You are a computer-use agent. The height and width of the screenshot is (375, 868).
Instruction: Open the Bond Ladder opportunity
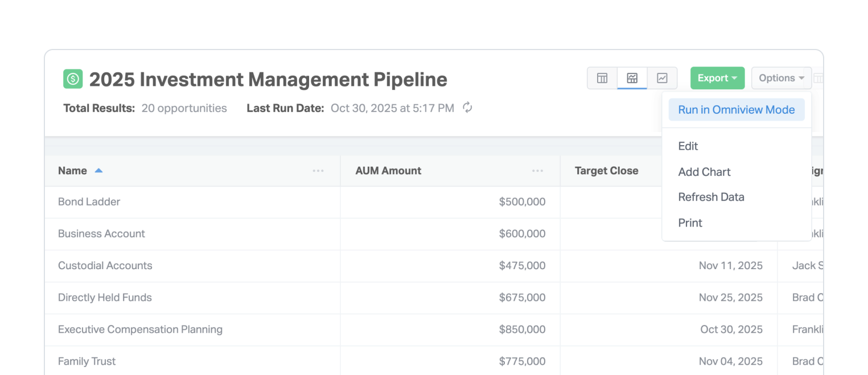pyautogui.click(x=89, y=202)
